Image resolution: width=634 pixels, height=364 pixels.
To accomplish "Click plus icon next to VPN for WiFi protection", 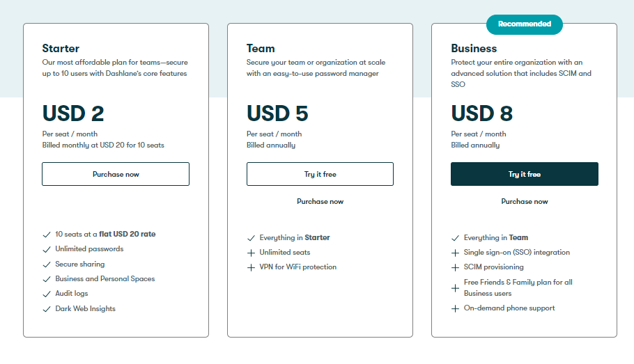I will coord(251,267).
